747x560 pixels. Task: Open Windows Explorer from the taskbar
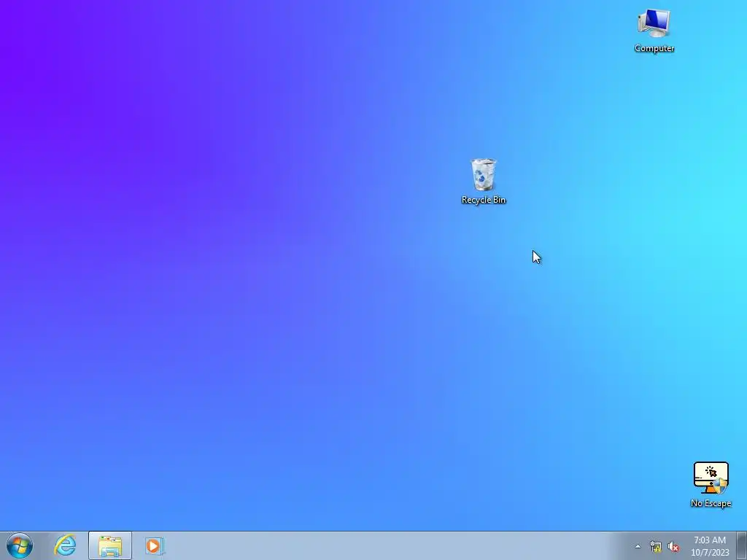[110, 545]
